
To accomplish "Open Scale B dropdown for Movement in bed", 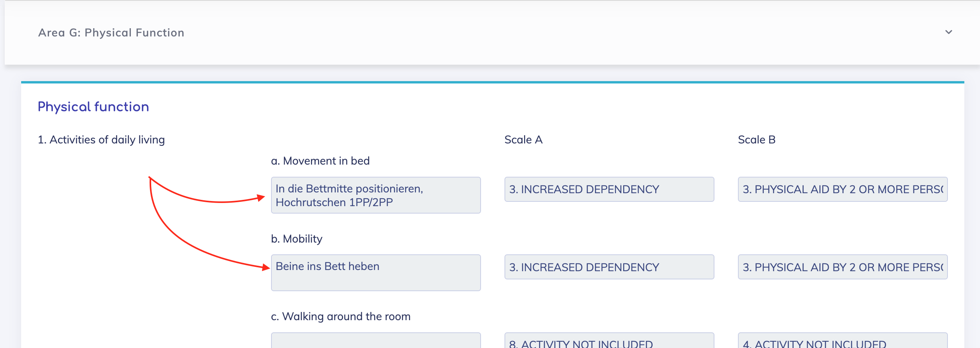I will tap(843, 189).
